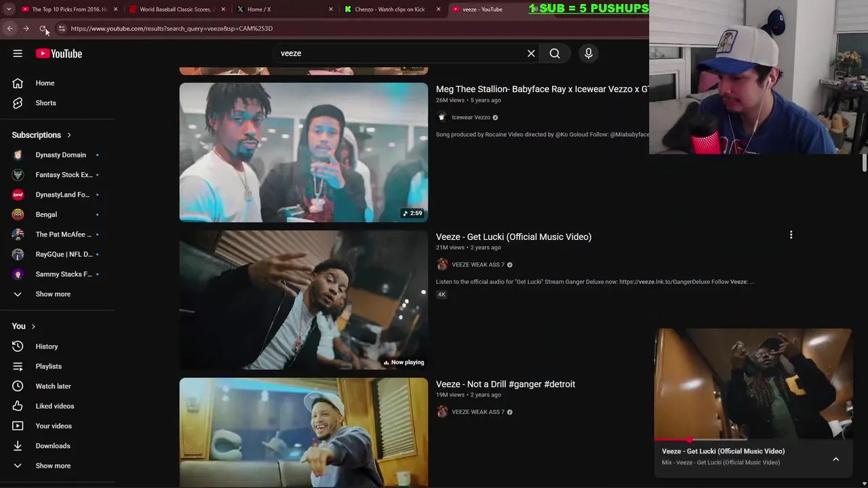The image size is (868, 488).
Task: Close the Home / X tab
Action: tap(331, 9)
